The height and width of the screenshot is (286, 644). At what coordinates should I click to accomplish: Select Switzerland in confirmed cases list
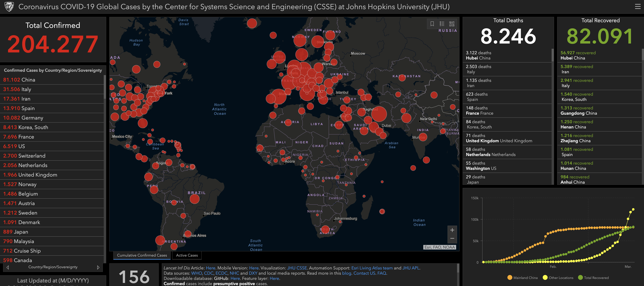(x=52, y=156)
